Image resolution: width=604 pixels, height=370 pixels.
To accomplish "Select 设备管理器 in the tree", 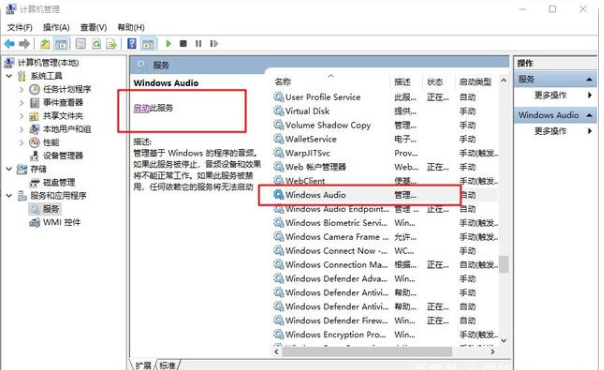I will pyautogui.click(x=63, y=156).
